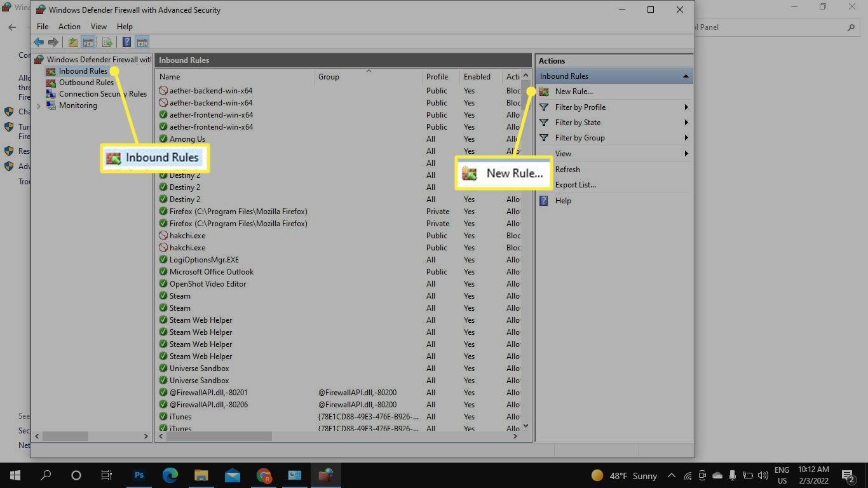Open Task View from the taskbar
868x488 pixels.
coord(107,475)
